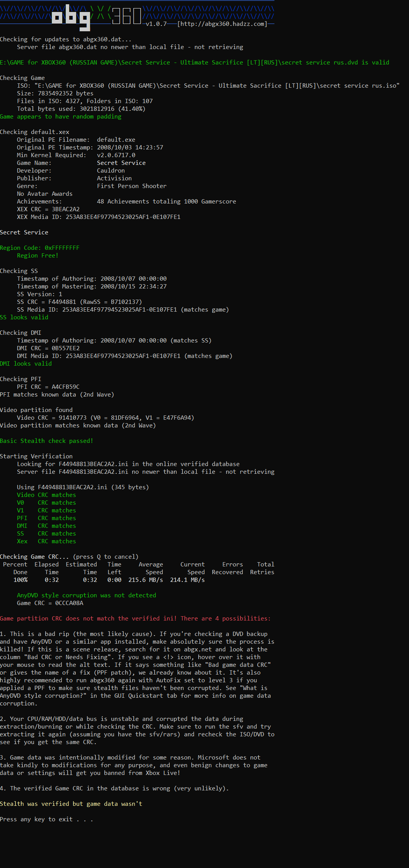Click the Genre value First Person Shooter
This screenshot has height=868, width=409.
(x=132, y=186)
